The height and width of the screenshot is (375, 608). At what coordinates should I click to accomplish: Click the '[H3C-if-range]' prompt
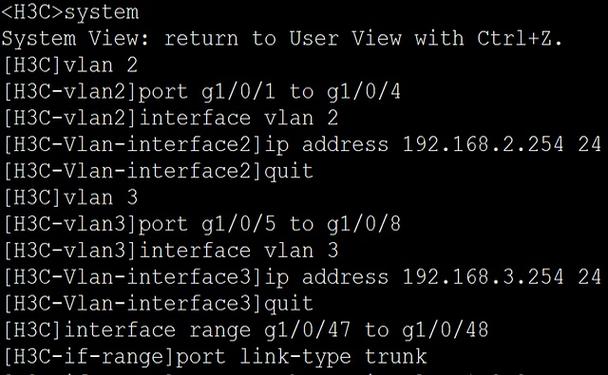(x=89, y=357)
